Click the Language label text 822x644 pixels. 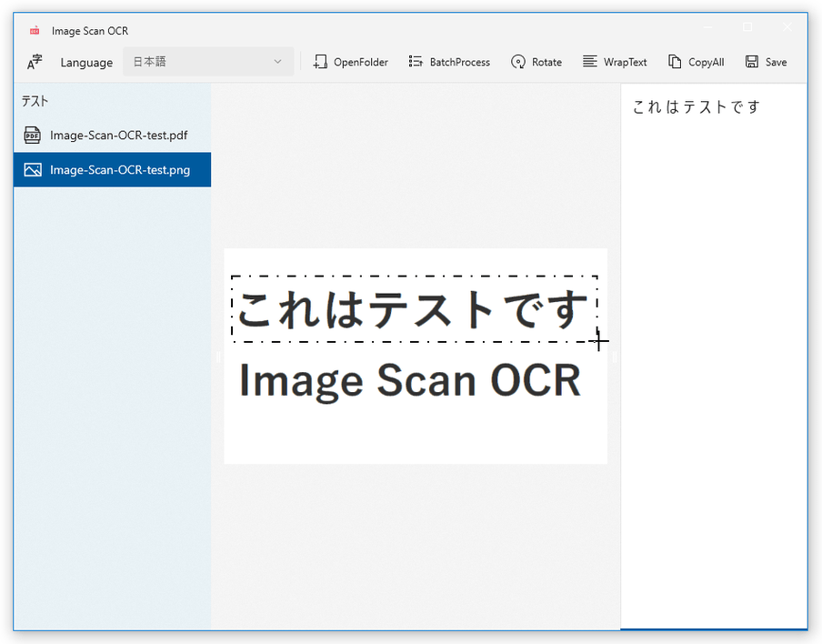(86, 63)
